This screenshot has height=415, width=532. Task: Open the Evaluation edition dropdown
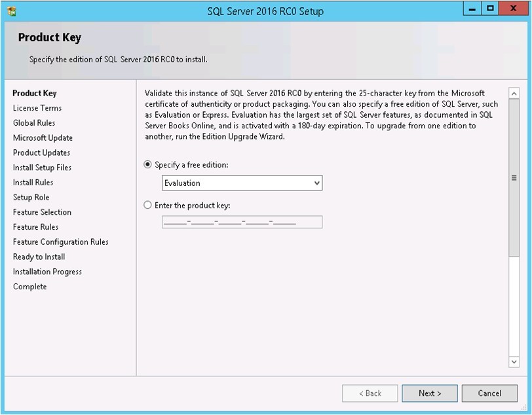pyautogui.click(x=242, y=183)
